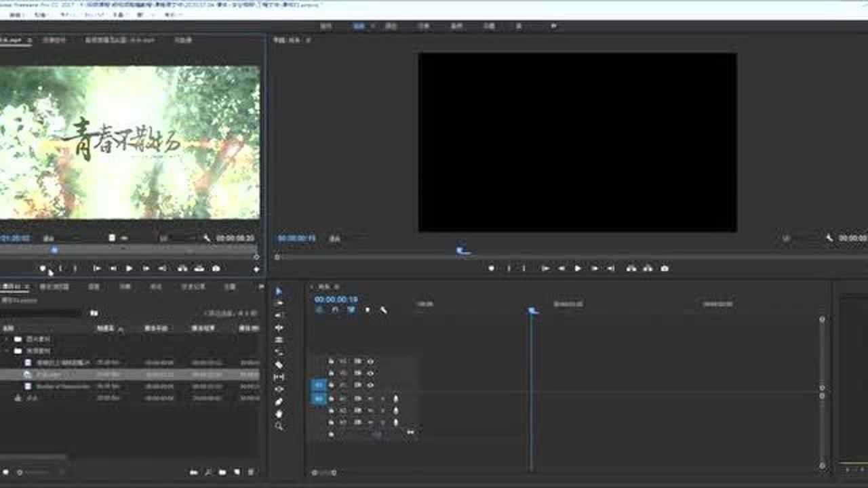This screenshot has height=488, width=868.
Task: Toggle V2 track output eye
Action: pyautogui.click(x=370, y=373)
